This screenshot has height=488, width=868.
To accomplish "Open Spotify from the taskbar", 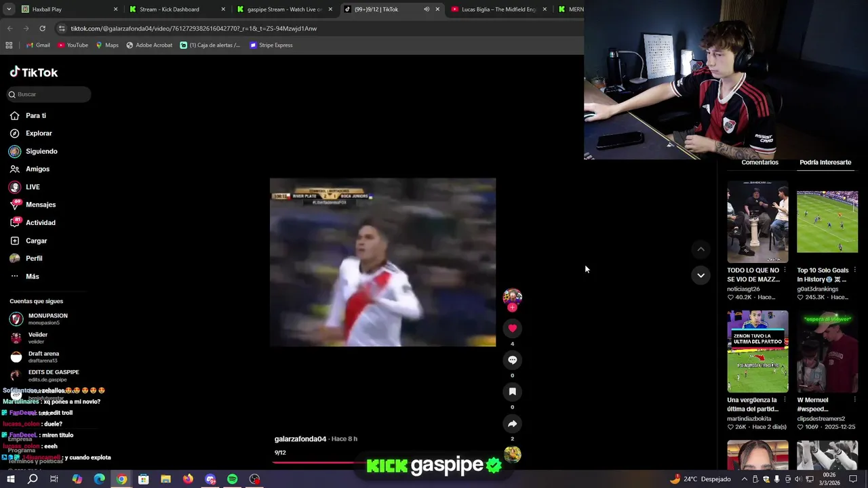I will click(232, 479).
